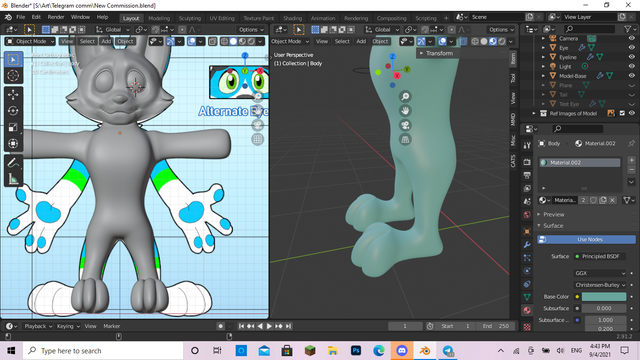Add a new material slot with plus button
Viewport: 640px width, 360px height.
631,160
